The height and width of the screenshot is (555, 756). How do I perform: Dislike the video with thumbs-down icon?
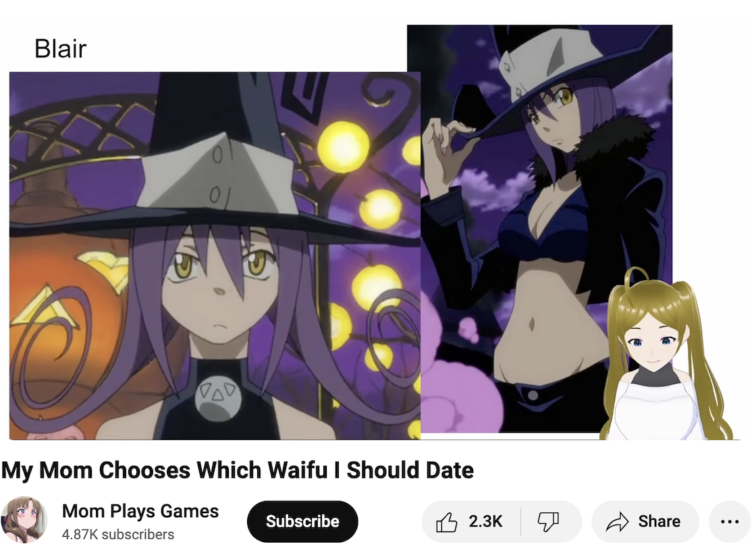pyautogui.click(x=548, y=522)
